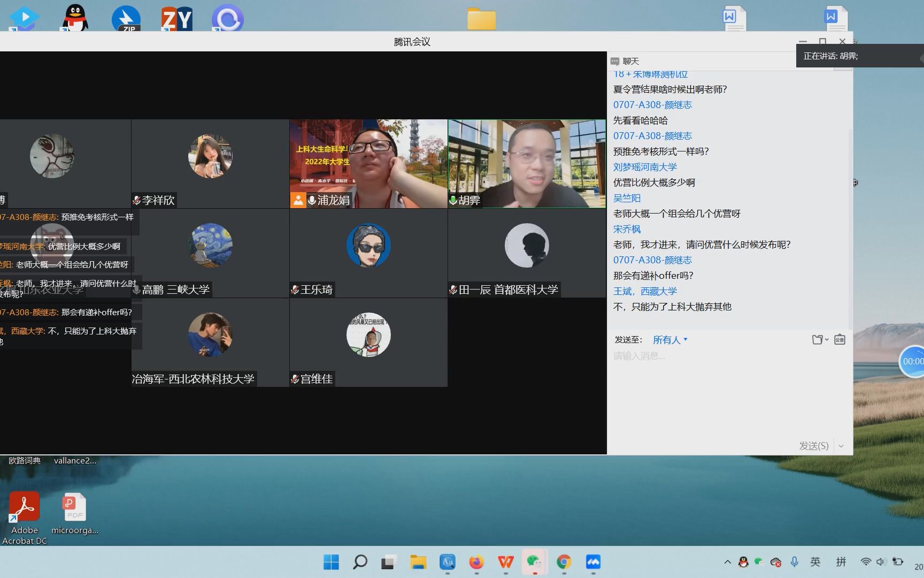
Task: Open the microorga... PDF desktop file
Action: (74, 514)
